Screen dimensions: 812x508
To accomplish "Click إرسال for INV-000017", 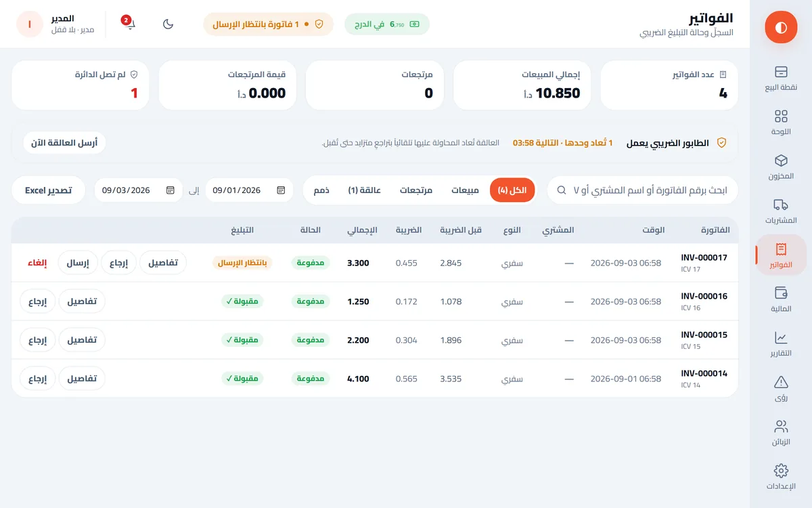I will coord(78,263).
